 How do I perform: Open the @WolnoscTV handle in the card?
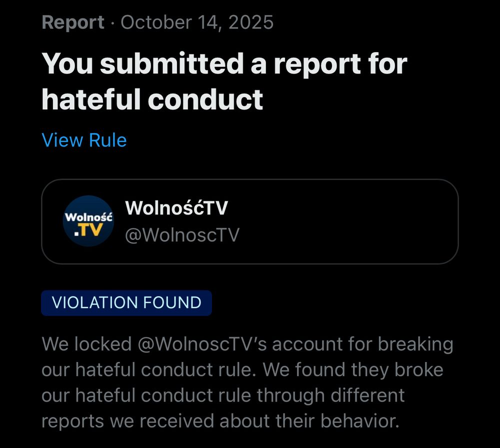click(182, 235)
